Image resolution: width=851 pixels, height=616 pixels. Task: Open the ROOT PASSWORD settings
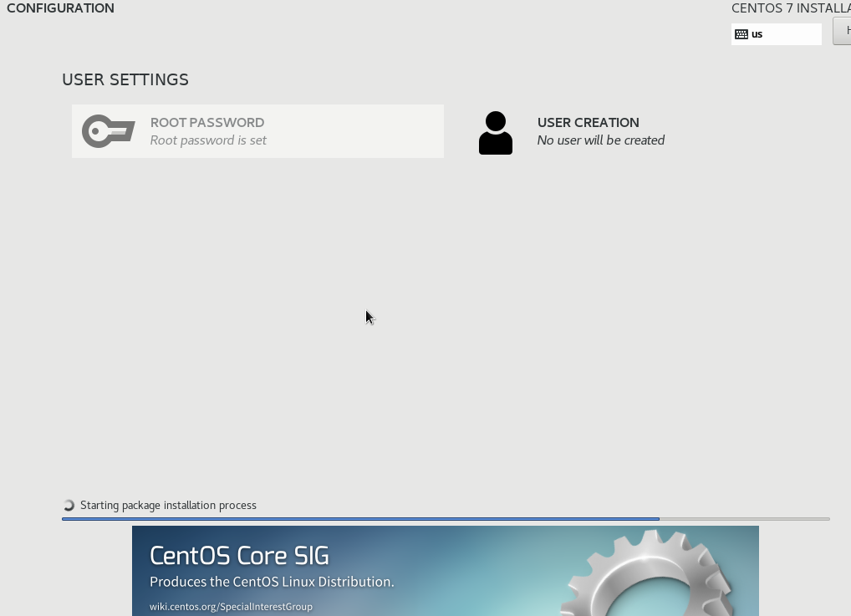(x=257, y=131)
